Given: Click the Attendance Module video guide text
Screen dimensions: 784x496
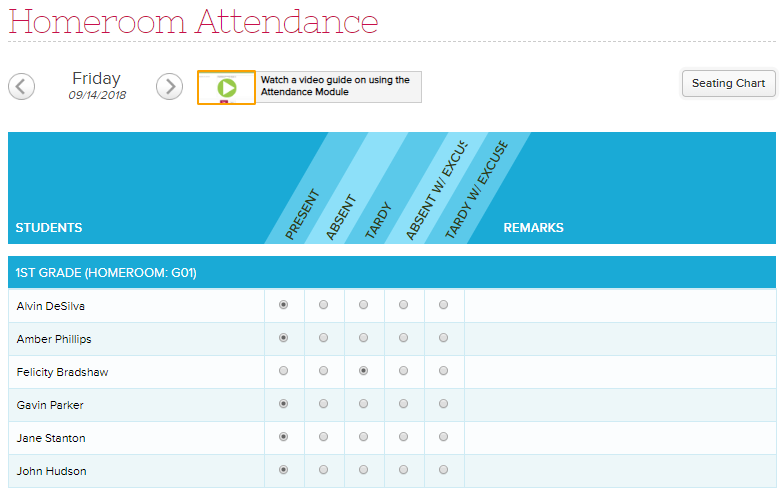Looking at the screenshot, I should 335,86.
